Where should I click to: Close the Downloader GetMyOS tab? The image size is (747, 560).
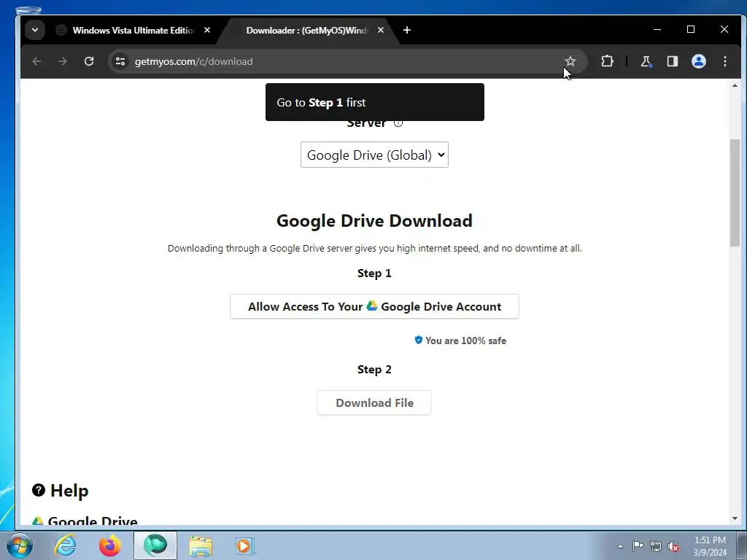pyautogui.click(x=380, y=30)
